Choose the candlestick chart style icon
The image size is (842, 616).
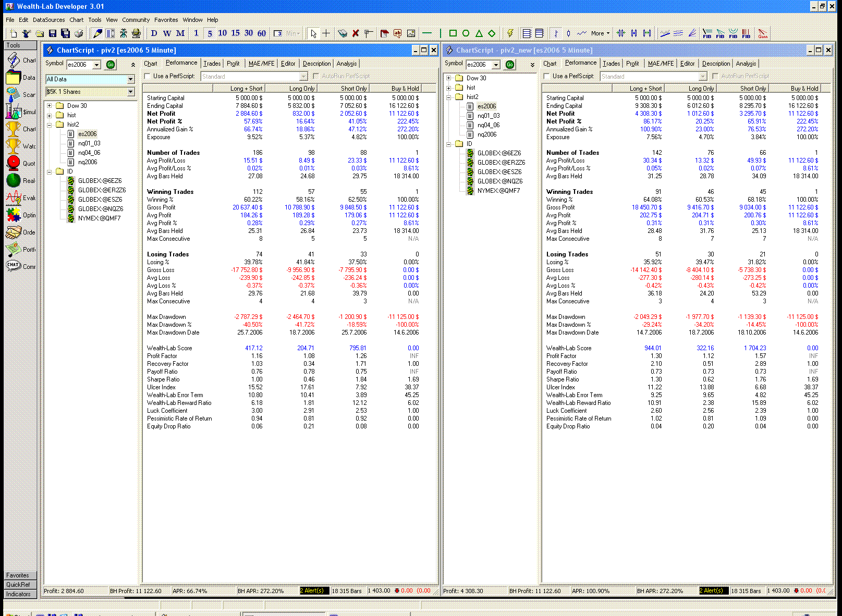[x=569, y=33]
